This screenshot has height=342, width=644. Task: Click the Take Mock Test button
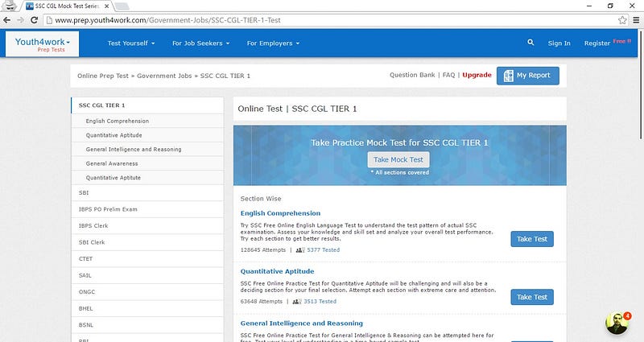pyautogui.click(x=398, y=159)
